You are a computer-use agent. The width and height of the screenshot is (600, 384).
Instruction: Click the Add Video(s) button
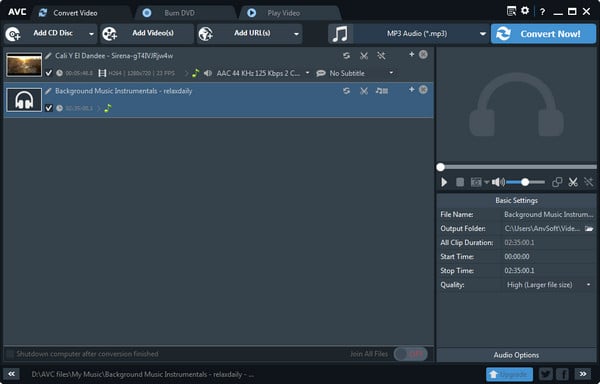point(147,34)
